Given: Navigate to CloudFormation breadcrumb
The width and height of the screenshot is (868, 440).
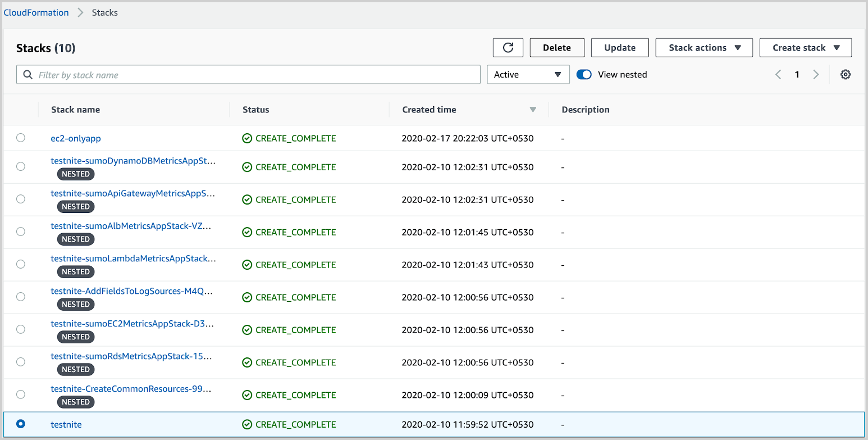Looking at the screenshot, I should 36,12.
